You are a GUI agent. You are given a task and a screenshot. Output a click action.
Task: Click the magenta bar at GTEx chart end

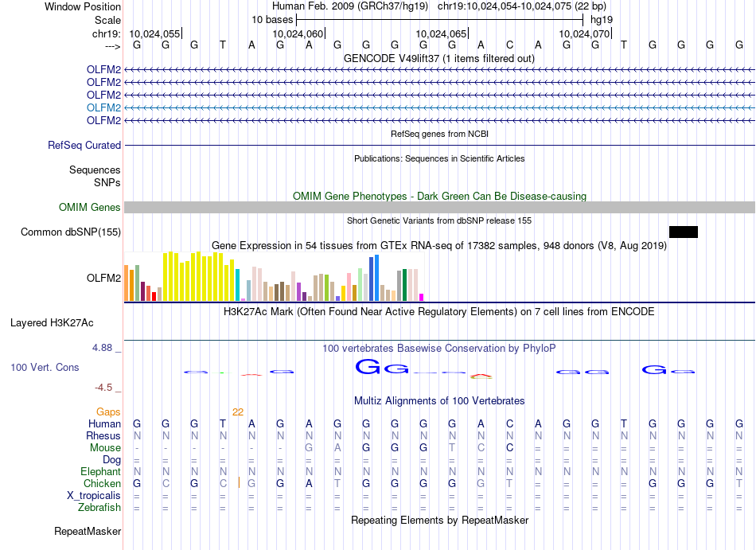[421, 298]
